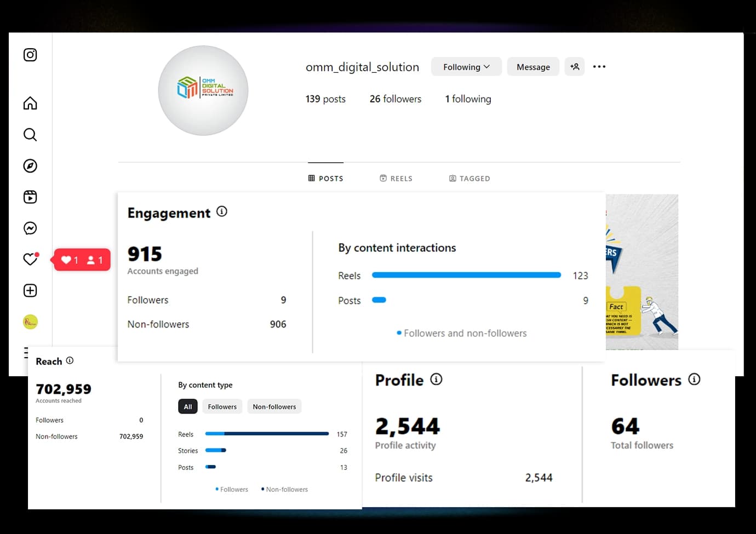Select the Followers filter chip
Image resolution: width=756 pixels, height=534 pixels.
(222, 406)
